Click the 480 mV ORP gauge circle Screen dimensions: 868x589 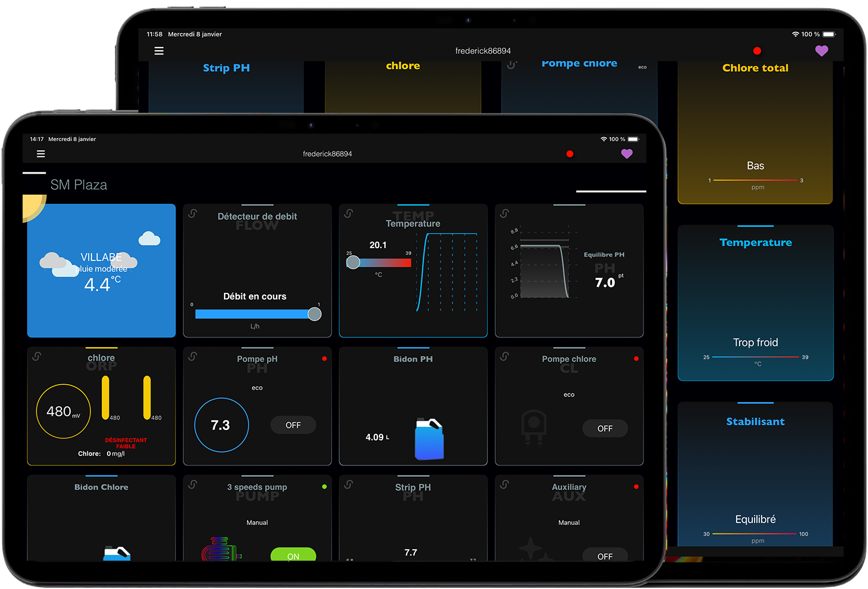pos(63,411)
